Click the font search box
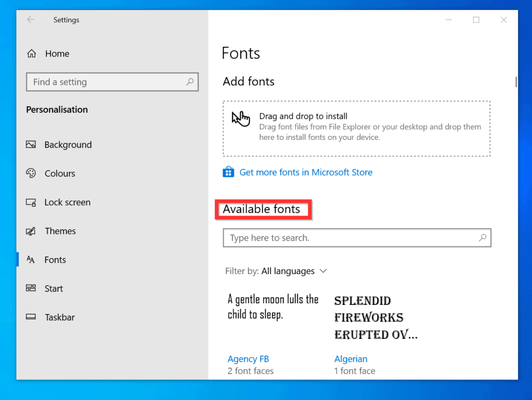 tap(357, 238)
